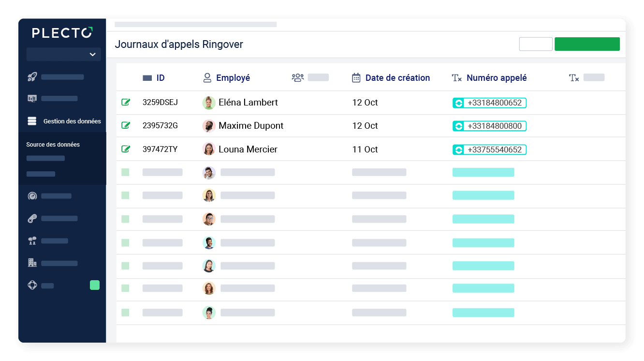The image size is (644, 361).
Task: Click edit icon for row 397472TY
Action: tap(126, 149)
